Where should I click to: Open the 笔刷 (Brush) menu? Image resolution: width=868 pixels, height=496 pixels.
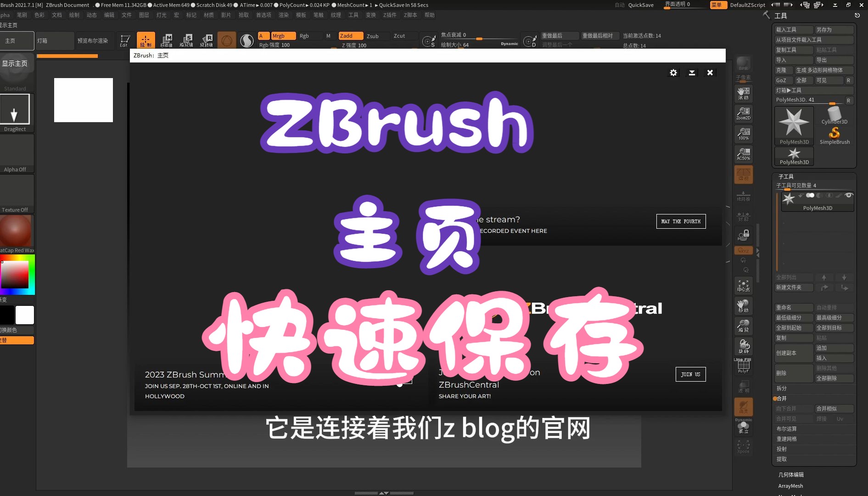tap(22, 15)
